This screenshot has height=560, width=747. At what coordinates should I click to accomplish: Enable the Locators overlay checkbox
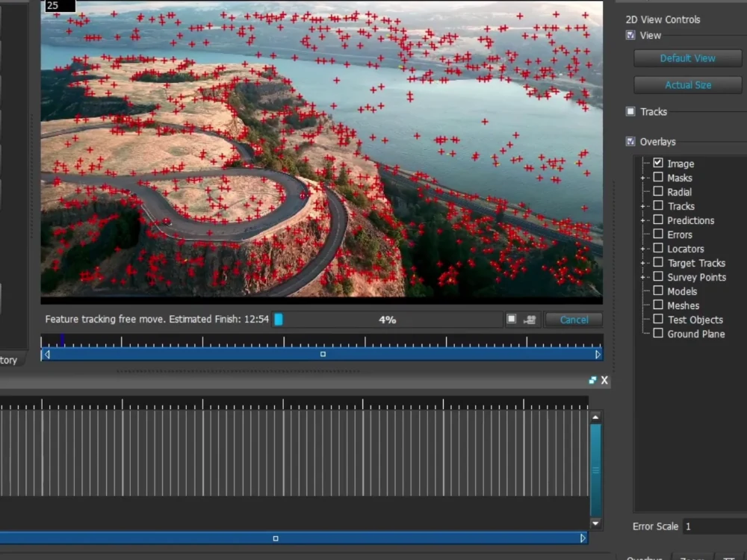[658, 248]
